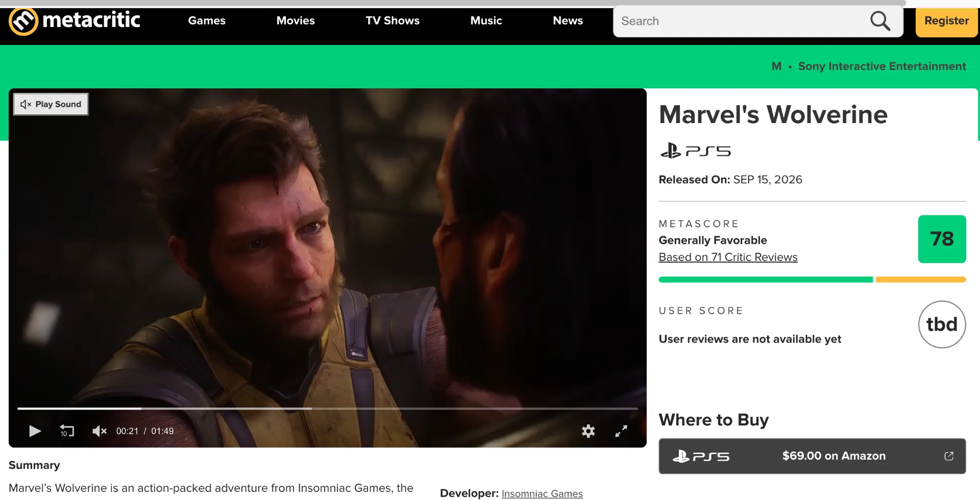Click the 78 Metascore badge
Image resolution: width=980 pixels, height=500 pixels.
coord(942,239)
